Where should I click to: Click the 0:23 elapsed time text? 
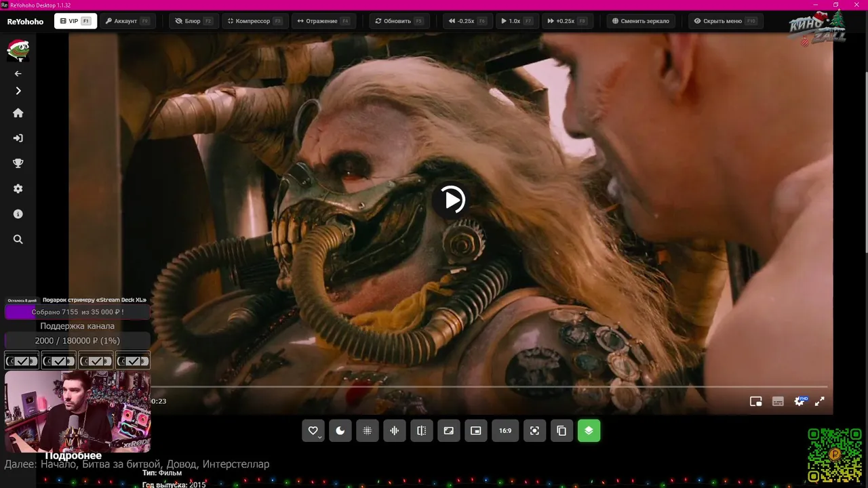(159, 401)
